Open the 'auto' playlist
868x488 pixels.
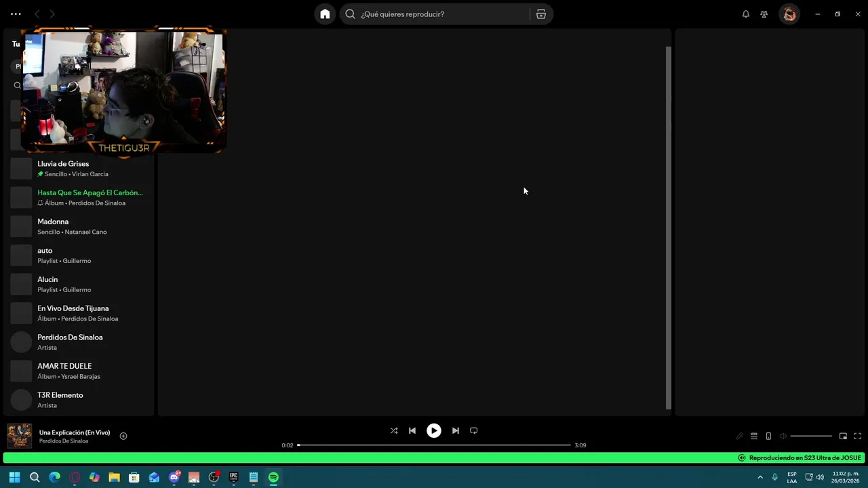pos(80,256)
